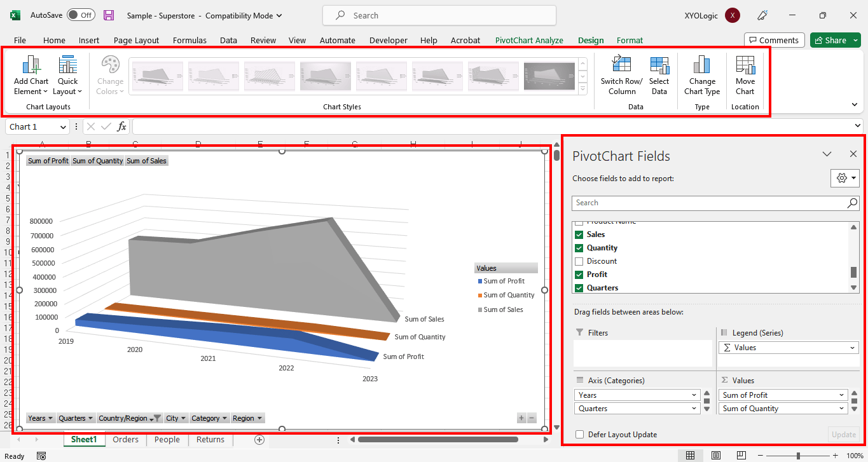Check the Discount field checkbox
The image size is (868, 462).
[579, 261]
